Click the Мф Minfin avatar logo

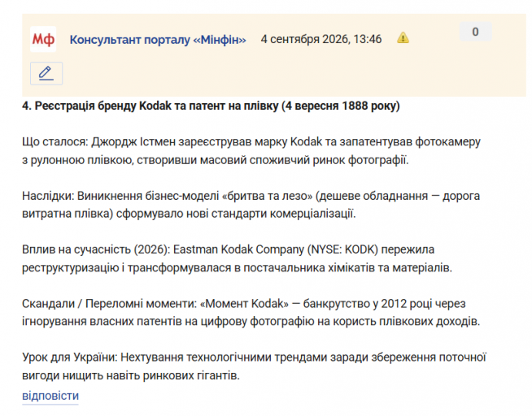click(x=43, y=39)
